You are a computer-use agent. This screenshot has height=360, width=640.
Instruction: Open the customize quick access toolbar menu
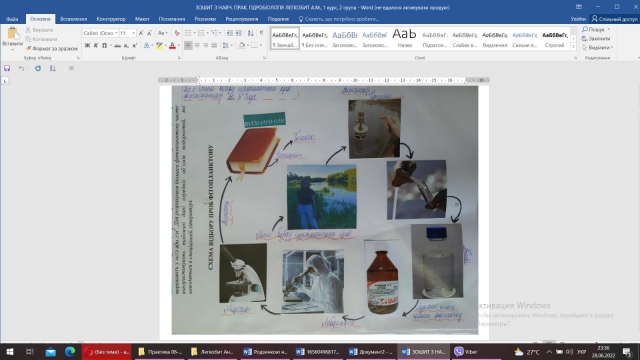tap(71, 68)
